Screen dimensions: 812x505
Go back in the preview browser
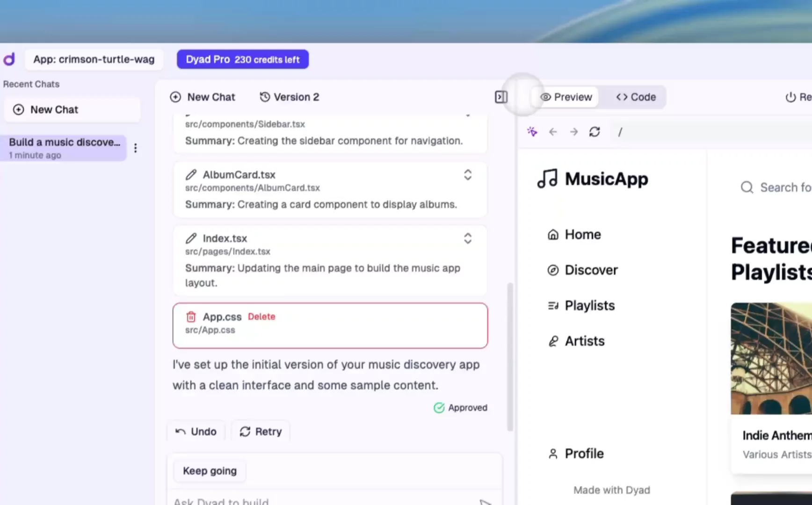click(x=553, y=132)
